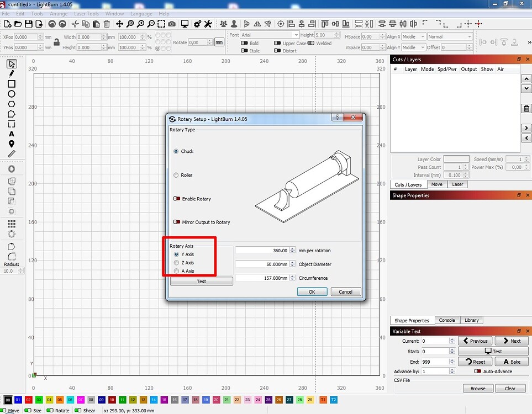Screen dimensions: 532x414
Task: Select the Rectangle drawing tool
Action: click(x=12, y=84)
